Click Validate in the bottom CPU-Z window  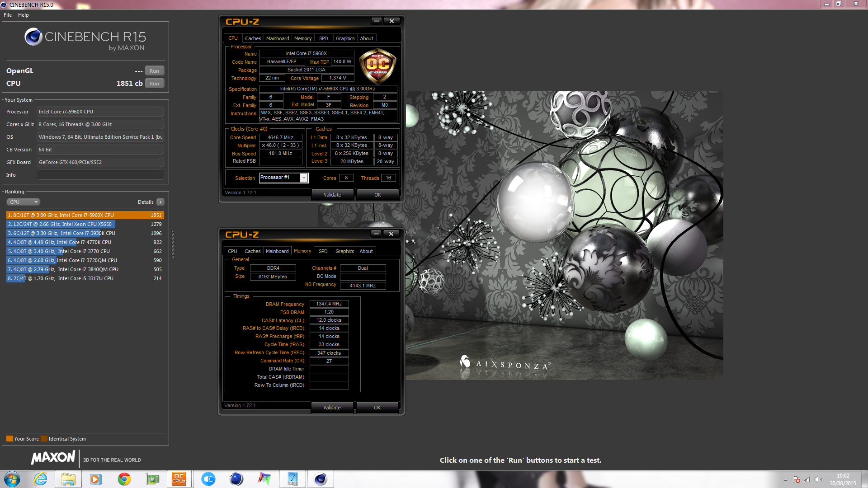[x=332, y=408]
